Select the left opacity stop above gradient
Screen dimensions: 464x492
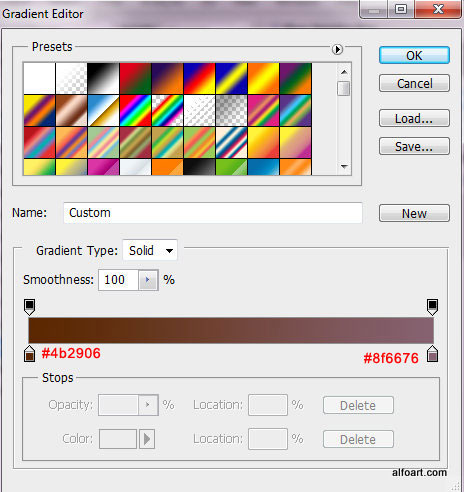29,307
